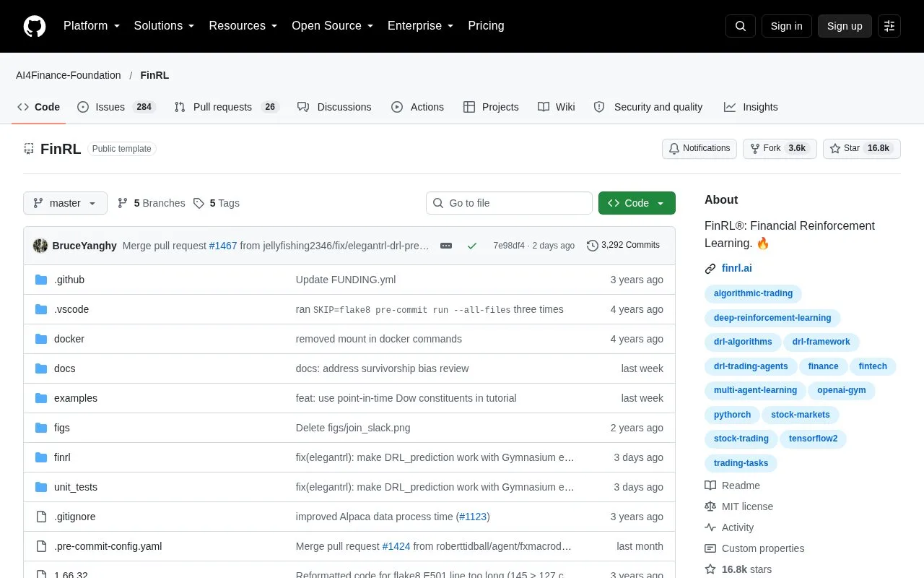
Task: Focus the Go to file search field
Action: tap(509, 203)
